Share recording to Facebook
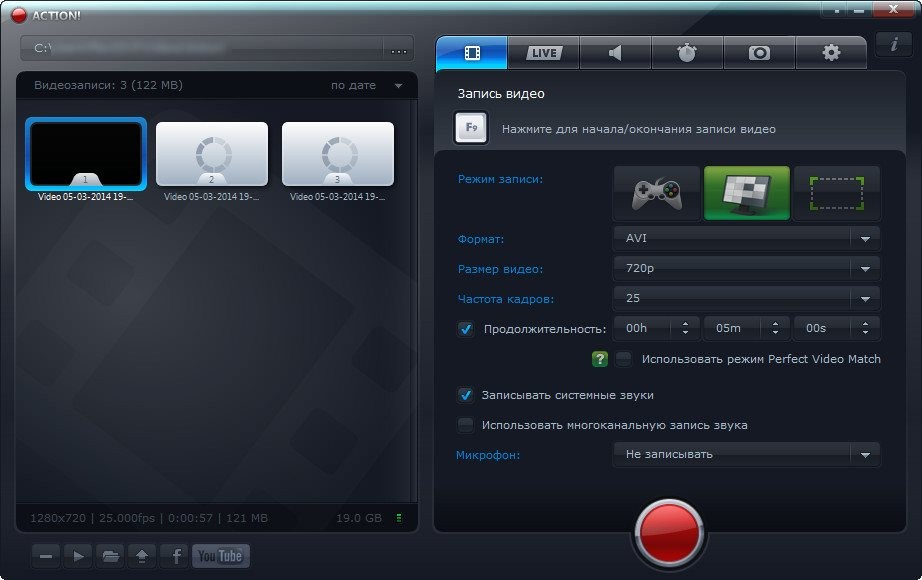The image size is (922, 580). (x=175, y=556)
